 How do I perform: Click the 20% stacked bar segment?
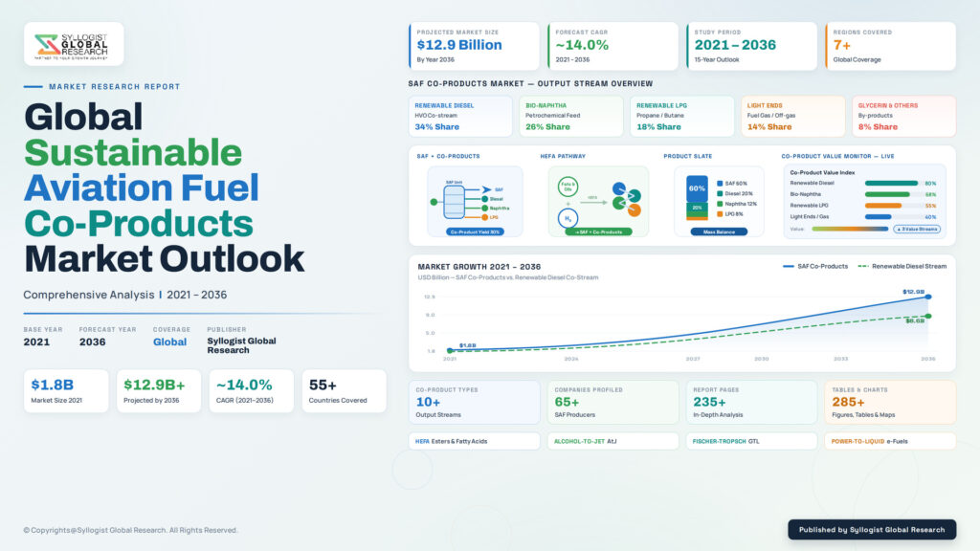[697, 208]
